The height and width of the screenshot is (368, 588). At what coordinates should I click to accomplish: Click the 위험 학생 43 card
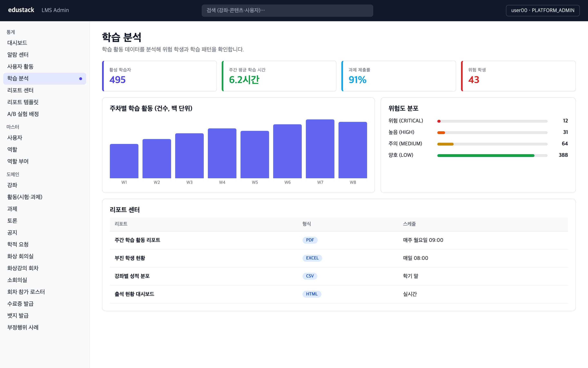pos(518,76)
